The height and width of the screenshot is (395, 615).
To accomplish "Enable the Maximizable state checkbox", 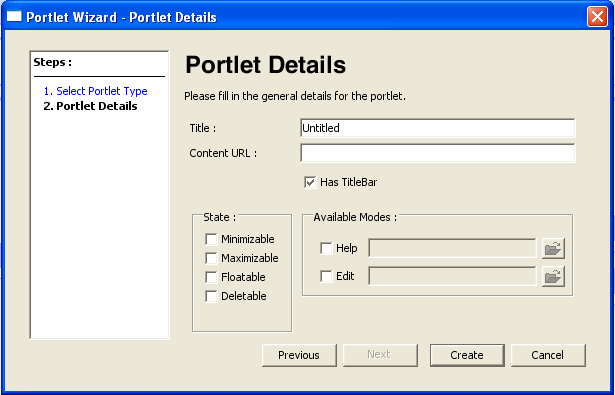I will [x=211, y=258].
